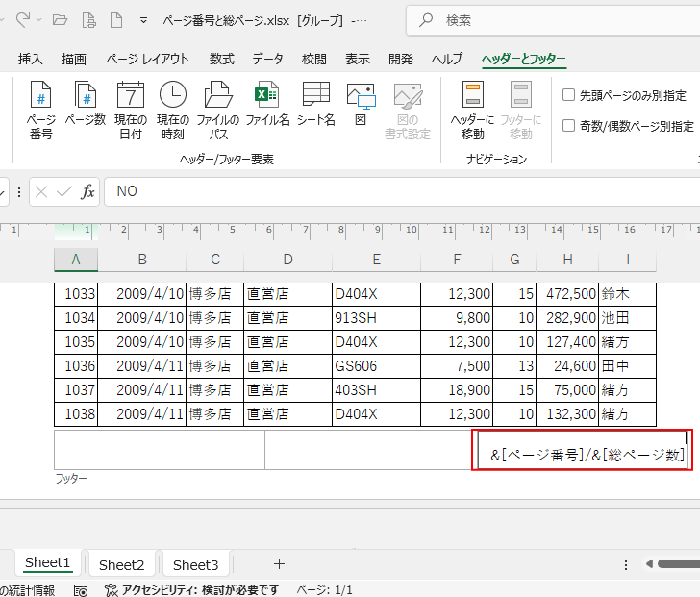Click the formula bar showing NO
700x597 pixels.
pos(402,192)
